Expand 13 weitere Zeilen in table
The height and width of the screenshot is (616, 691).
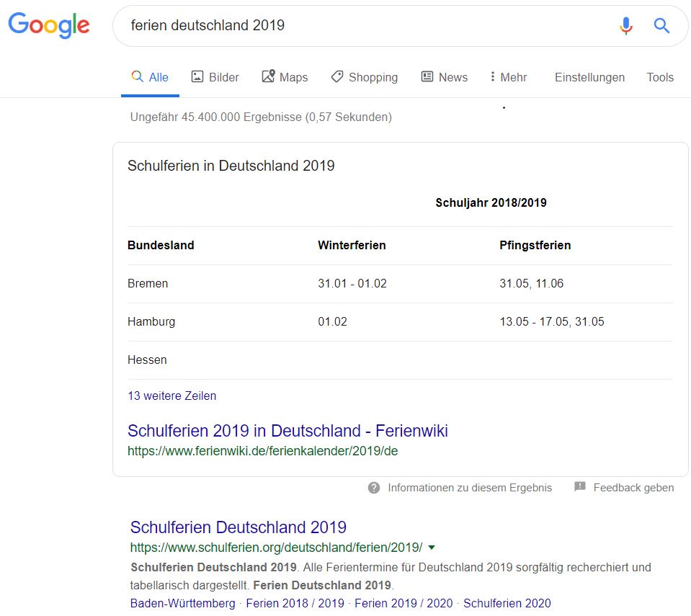pos(171,396)
